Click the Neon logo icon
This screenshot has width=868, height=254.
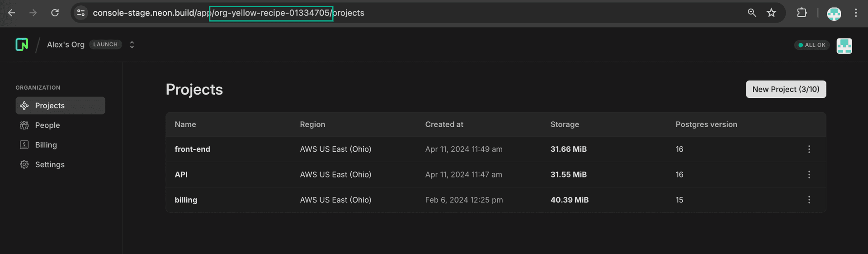point(22,44)
